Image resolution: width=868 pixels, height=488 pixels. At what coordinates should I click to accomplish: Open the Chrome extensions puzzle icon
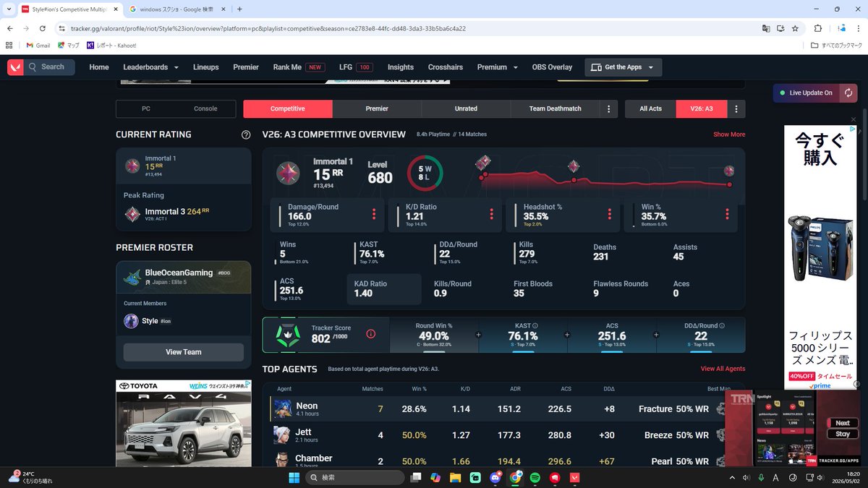point(818,28)
